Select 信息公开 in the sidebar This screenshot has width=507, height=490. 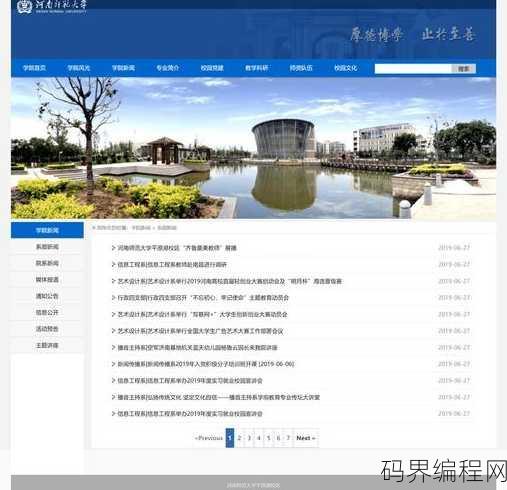[47, 312]
